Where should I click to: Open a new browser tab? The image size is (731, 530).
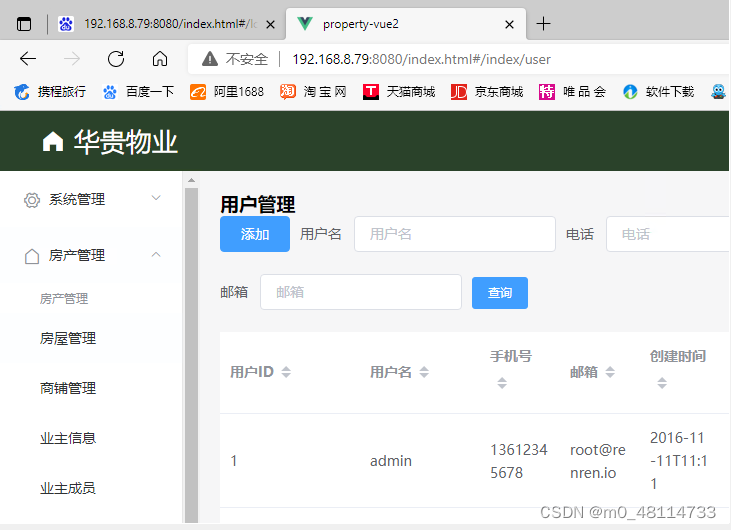[543, 24]
